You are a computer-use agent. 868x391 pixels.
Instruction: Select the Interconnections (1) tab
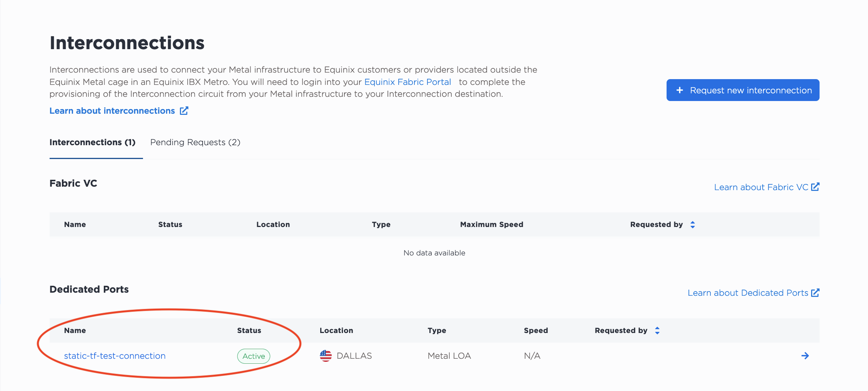tap(93, 142)
